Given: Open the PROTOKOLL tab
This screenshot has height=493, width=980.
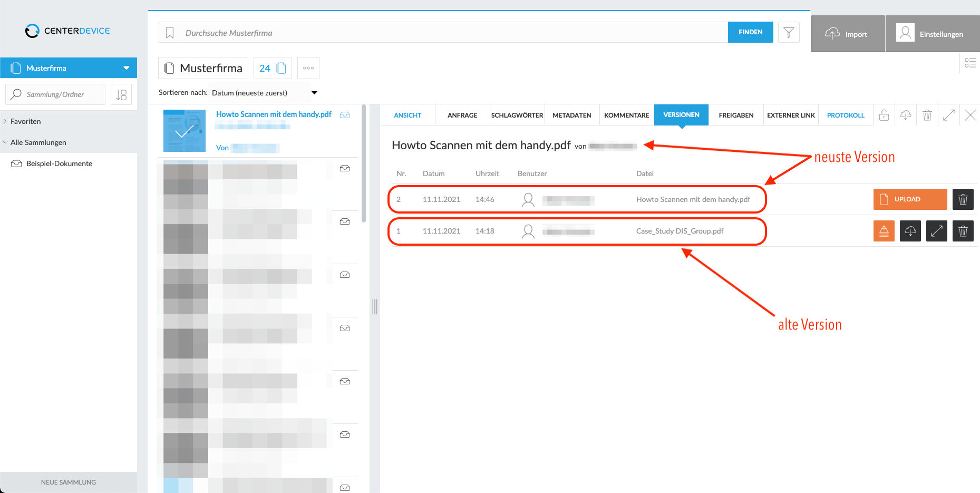Looking at the screenshot, I should 846,115.
